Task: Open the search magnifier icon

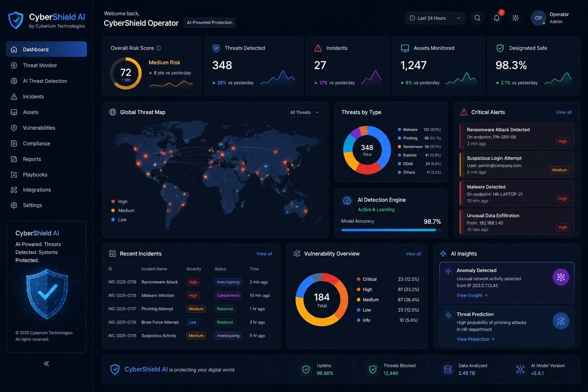Action: [x=477, y=18]
